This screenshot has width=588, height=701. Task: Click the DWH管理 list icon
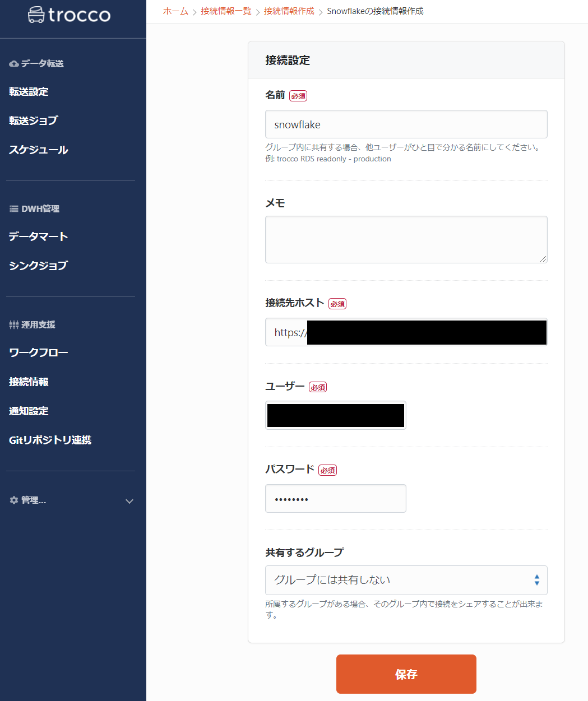click(x=12, y=208)
